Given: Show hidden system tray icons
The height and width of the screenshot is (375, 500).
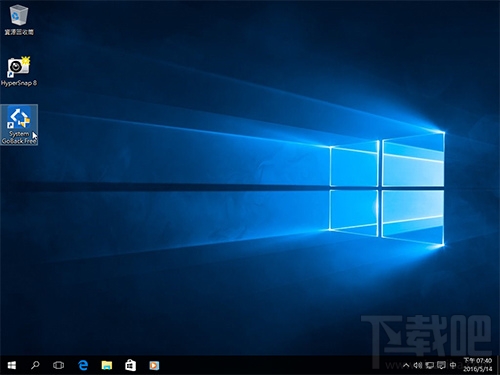Looking at the screenshot, I should point(406,366).
